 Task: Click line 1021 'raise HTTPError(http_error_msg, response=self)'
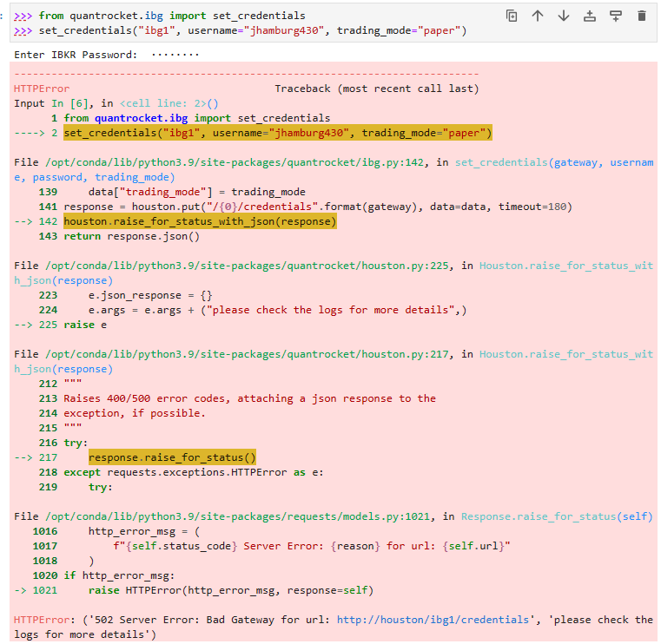click(231, 590)
